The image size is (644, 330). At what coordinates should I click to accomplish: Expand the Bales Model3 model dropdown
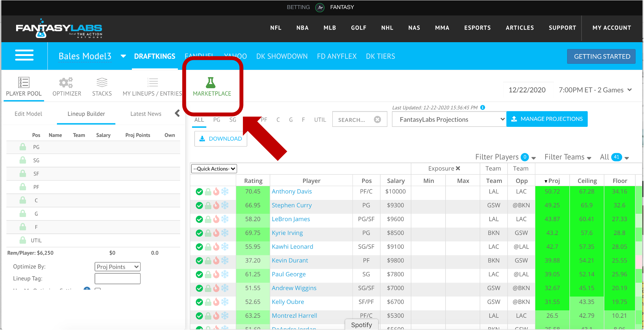123,56
